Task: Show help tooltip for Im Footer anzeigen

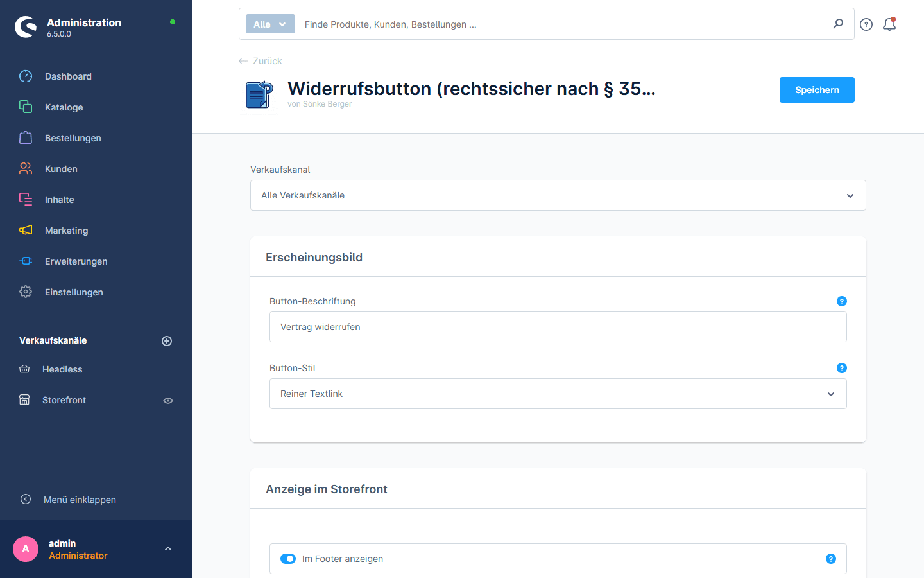Action: pos(831,559)
